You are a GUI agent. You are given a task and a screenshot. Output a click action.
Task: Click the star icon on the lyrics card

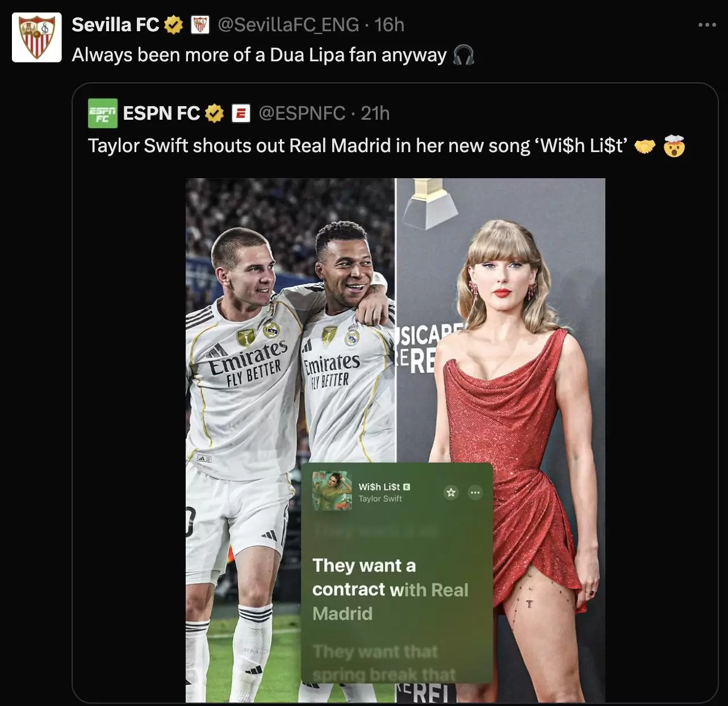pos(451,492)
